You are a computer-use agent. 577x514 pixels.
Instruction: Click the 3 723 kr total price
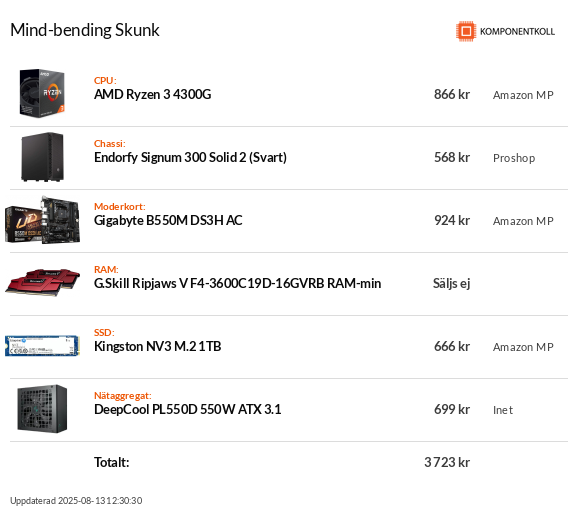pos(447,462)
